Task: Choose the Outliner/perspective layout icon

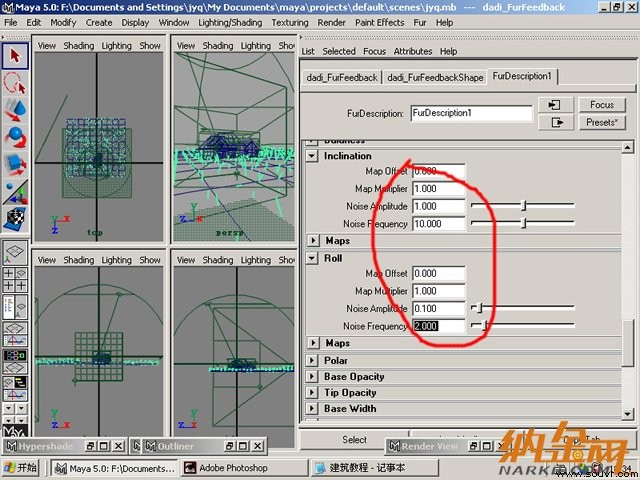Action: 15,307
